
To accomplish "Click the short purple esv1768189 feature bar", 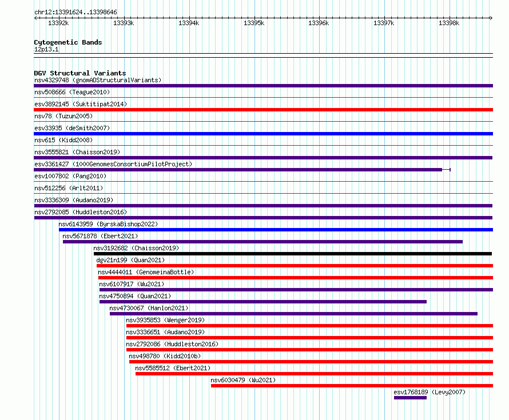I will point(410,398).
